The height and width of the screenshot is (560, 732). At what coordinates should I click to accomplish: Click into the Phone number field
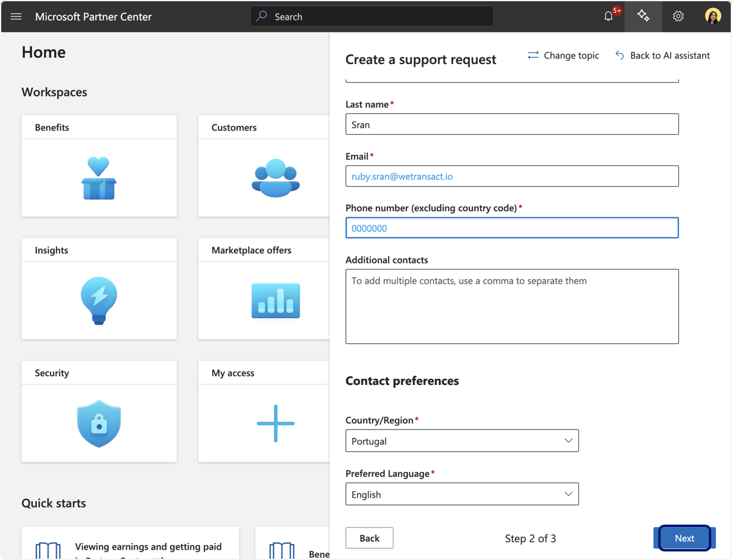point(512,228)
